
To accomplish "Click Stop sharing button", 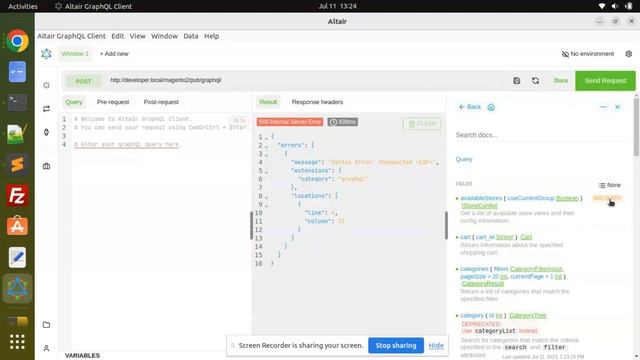I will point(396,345).
